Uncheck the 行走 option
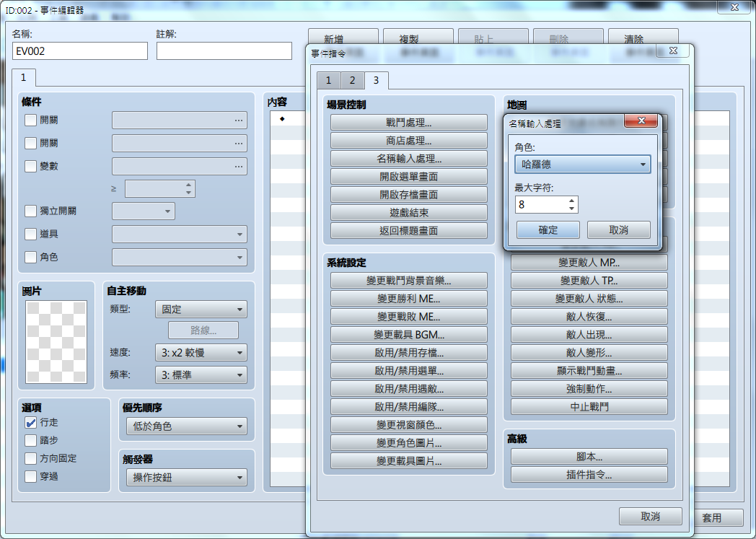This screenshot has height=539, width=756. 30,422
